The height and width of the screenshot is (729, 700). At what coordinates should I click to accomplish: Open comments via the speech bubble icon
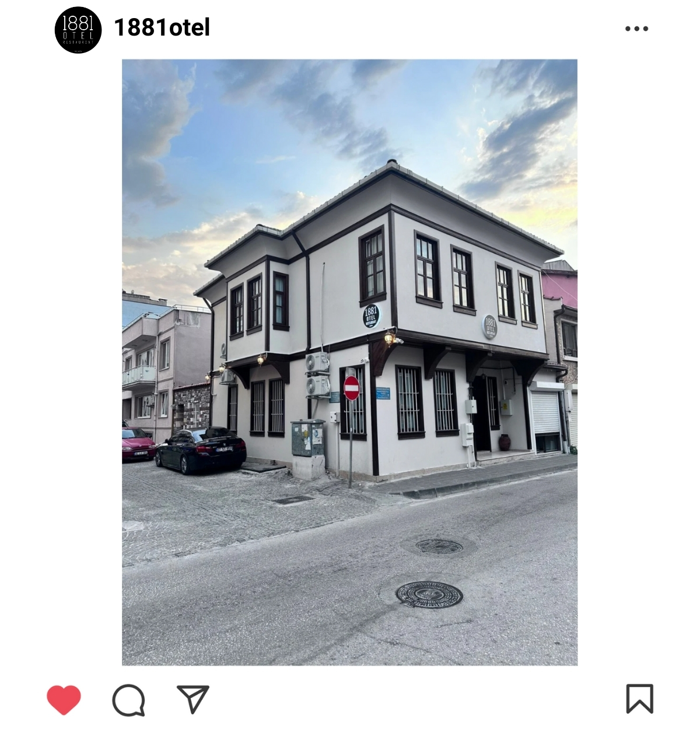128,700
